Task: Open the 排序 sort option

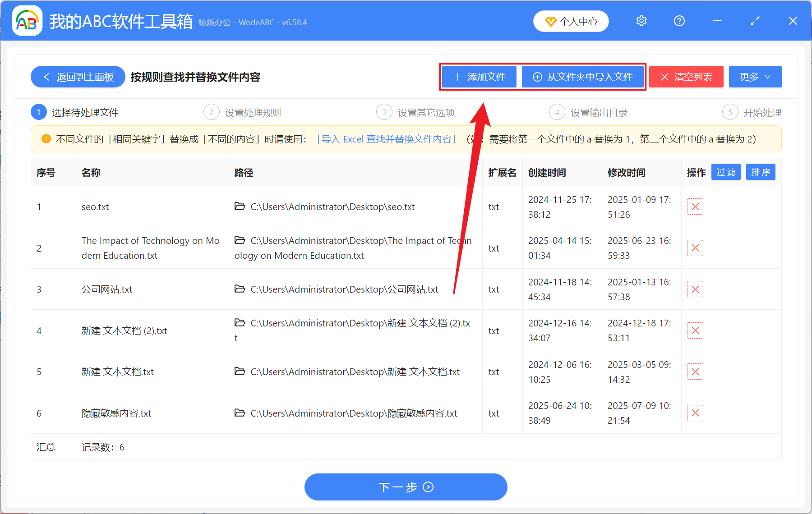Action: pyautogui.click(x=761, y=172)
